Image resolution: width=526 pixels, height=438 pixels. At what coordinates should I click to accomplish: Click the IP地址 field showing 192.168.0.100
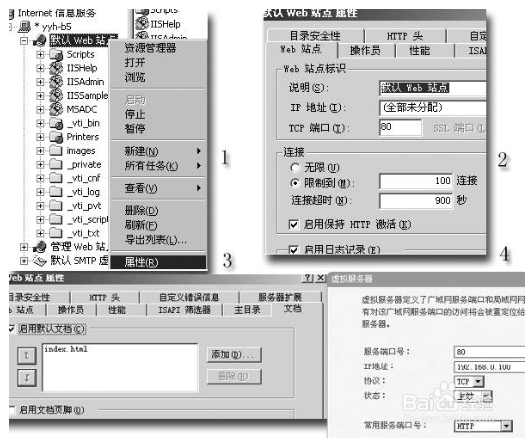pos(489,367)
